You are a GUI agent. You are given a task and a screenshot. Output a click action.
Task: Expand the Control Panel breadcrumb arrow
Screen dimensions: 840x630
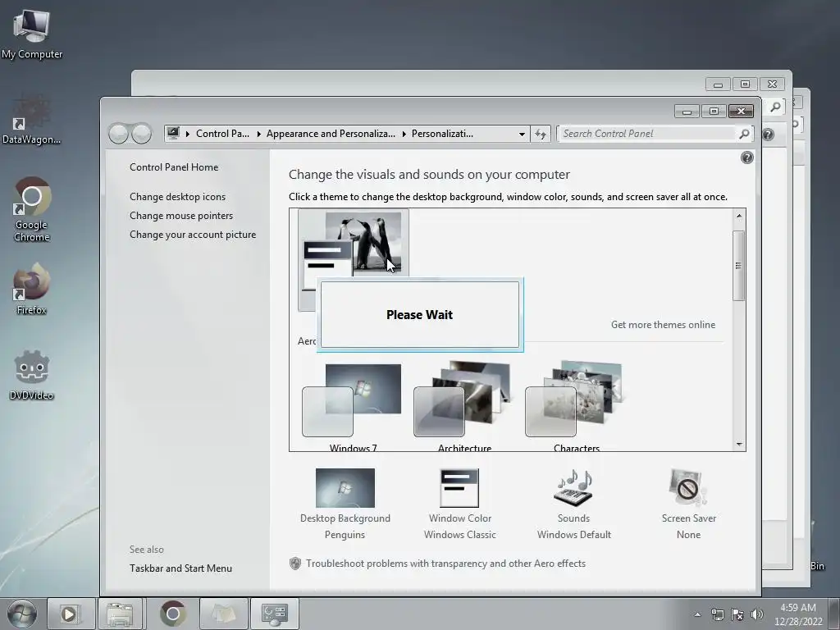[x=258, y=134]
